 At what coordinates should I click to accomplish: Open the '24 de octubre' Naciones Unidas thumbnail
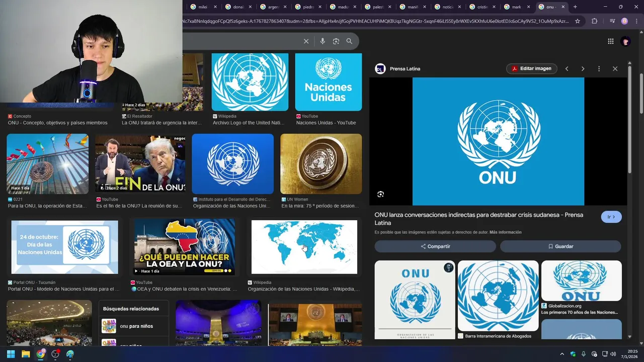pyautogui.click(x=64, y=247)
